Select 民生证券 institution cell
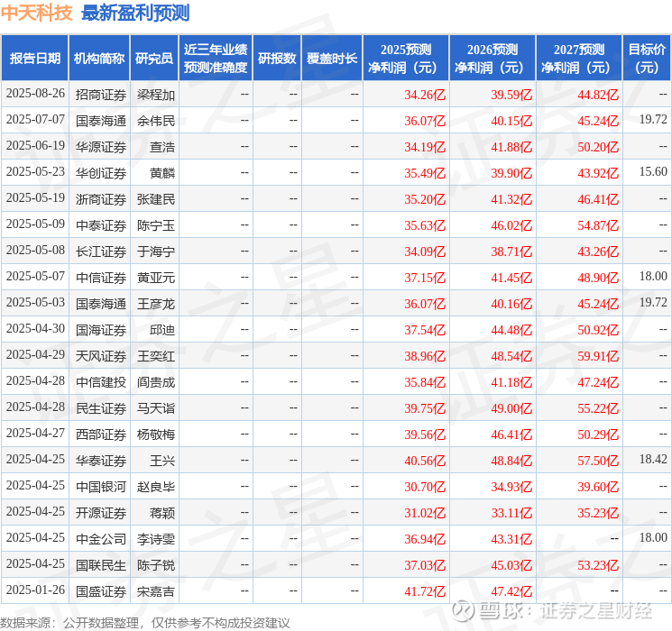 [101, 408]
